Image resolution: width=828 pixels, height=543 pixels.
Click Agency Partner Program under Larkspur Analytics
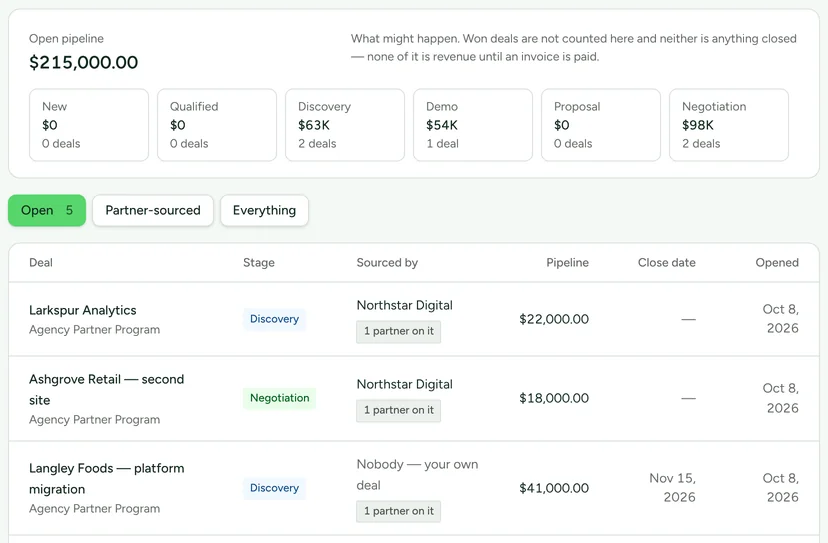(x=95, y=330)
